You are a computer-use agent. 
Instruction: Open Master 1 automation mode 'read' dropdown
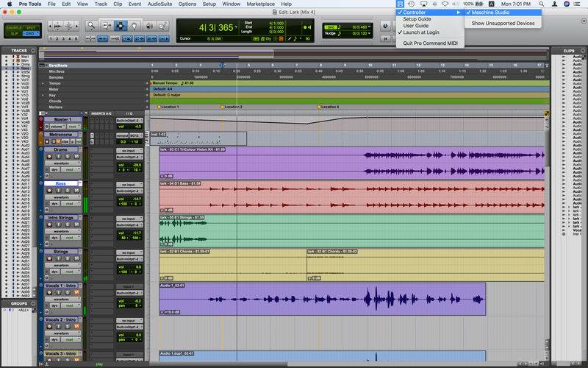[74, 126]
